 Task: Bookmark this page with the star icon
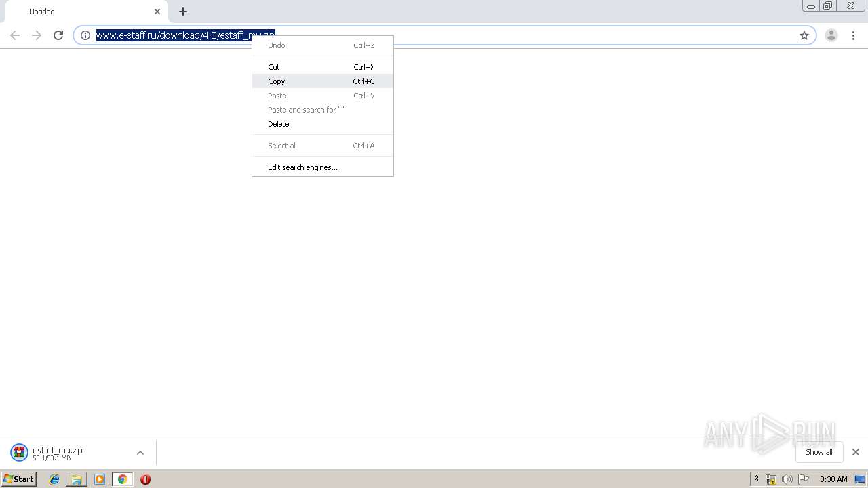click(x=804, y=35)
